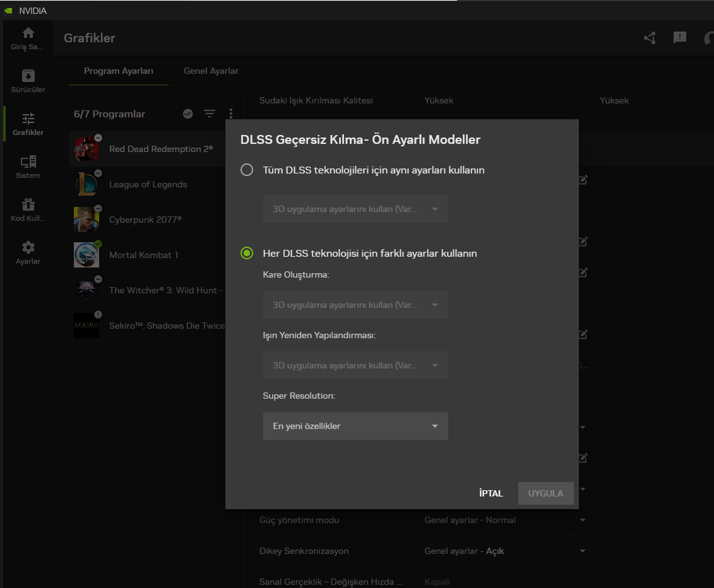Select 'Cyberpunk 2077®' in program list
Screen dimensions: 714x588
(x=145, y=220)
